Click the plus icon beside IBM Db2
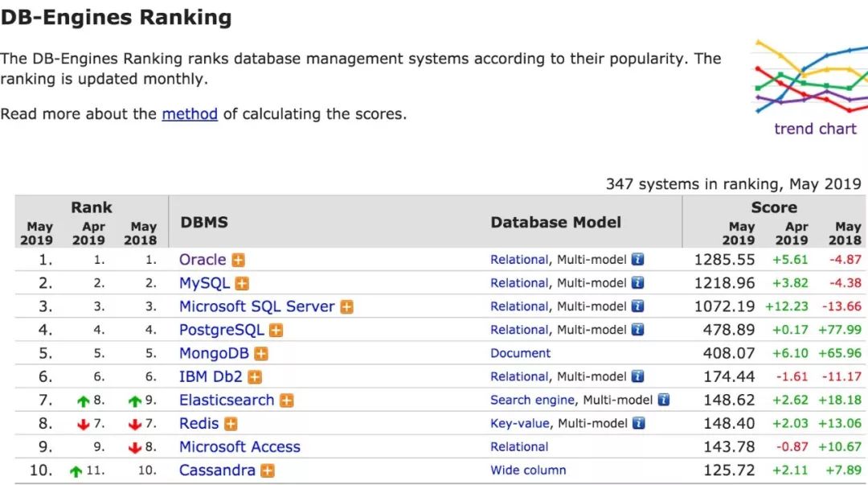 [x=255, y=377]
